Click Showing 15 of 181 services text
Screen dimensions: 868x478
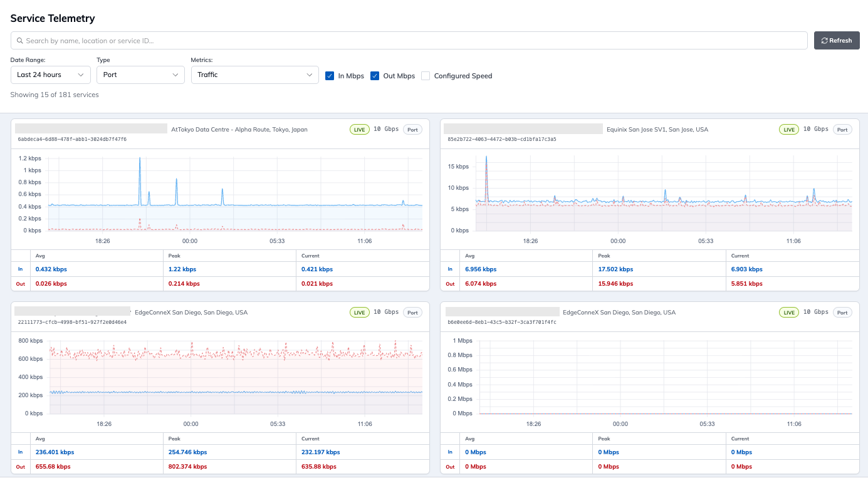coord(55,95)
